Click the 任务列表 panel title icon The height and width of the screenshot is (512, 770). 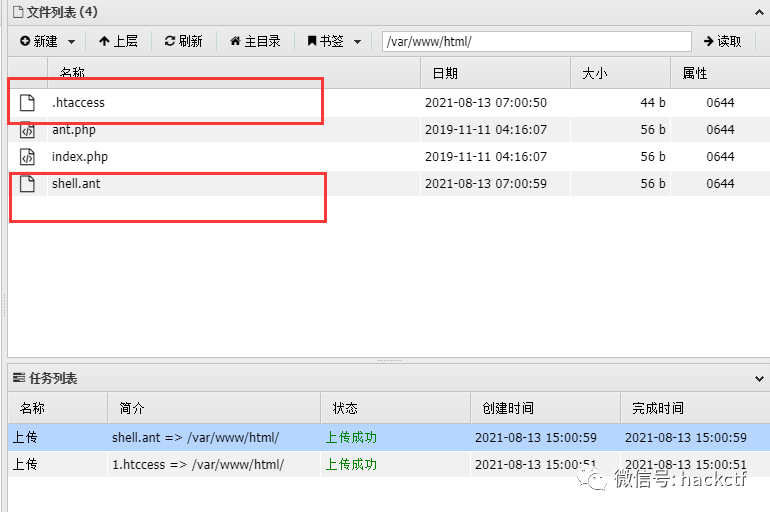19,377
